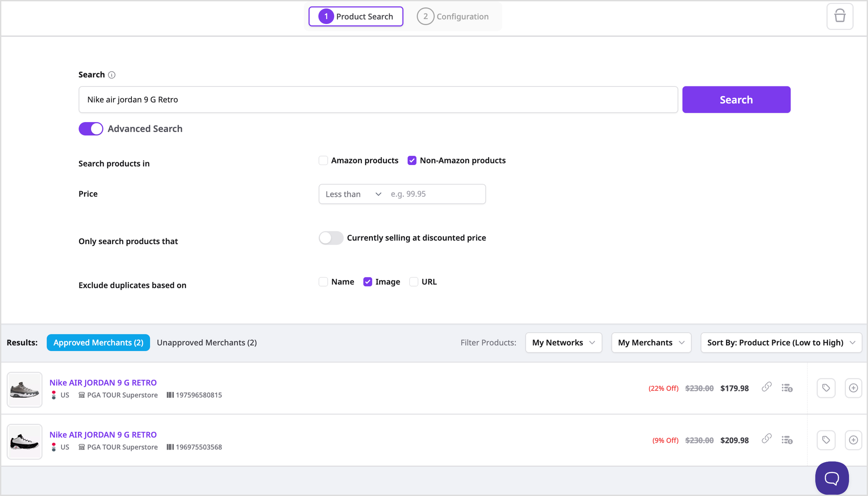
Task: Add the $179.98 product with plus icon
Action: point(853,388)
